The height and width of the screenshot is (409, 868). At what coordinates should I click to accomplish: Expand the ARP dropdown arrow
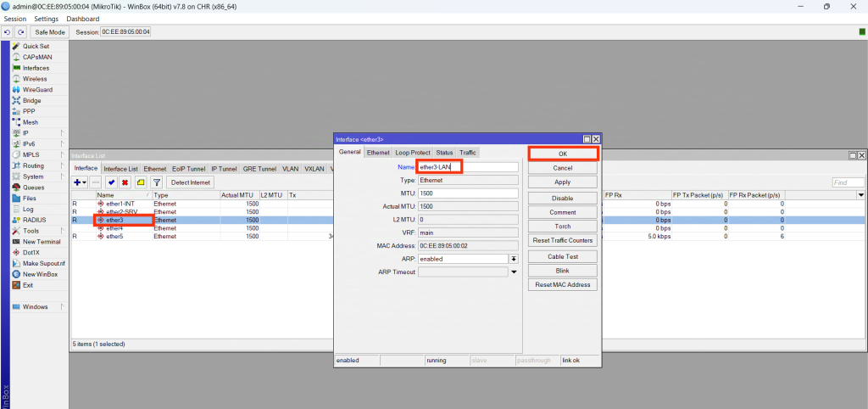tap(513, 259)
